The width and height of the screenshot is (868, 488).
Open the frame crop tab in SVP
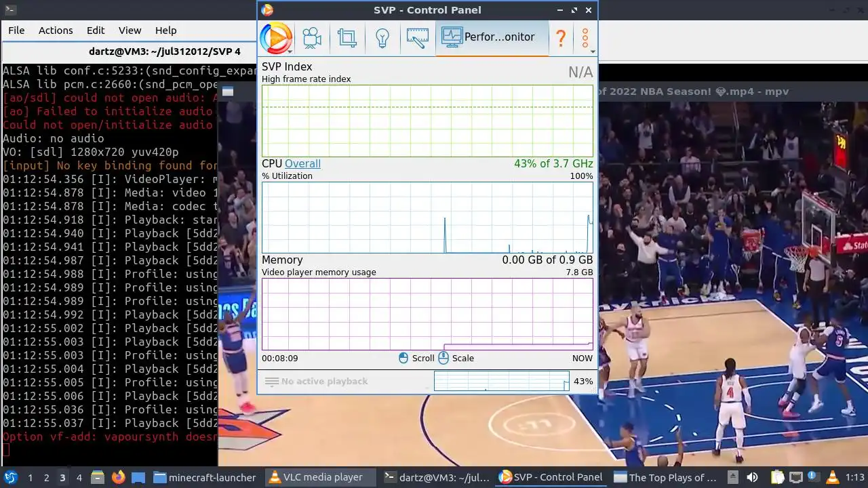(347, 38)
